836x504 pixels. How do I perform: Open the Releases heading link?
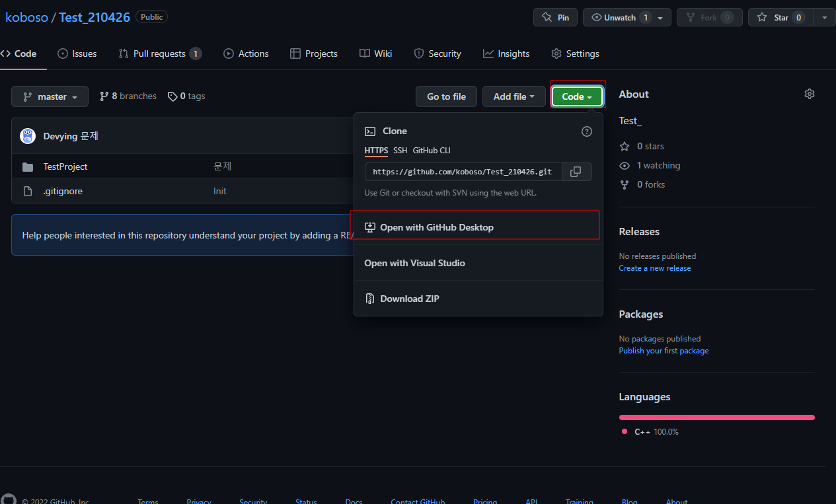click(639, 232)
